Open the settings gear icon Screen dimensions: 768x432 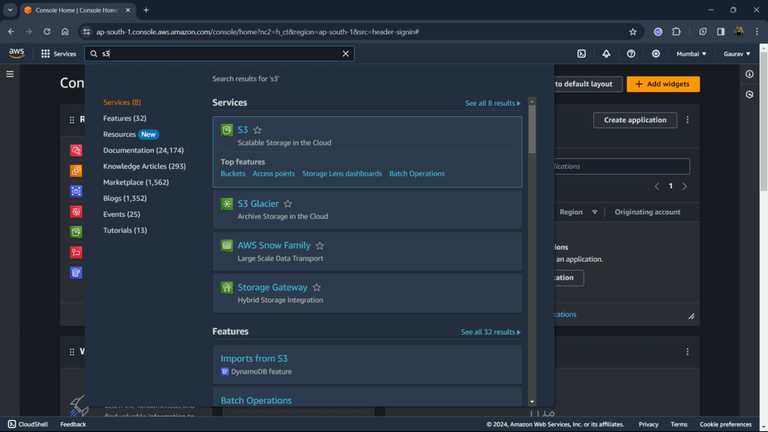[656, 54]
